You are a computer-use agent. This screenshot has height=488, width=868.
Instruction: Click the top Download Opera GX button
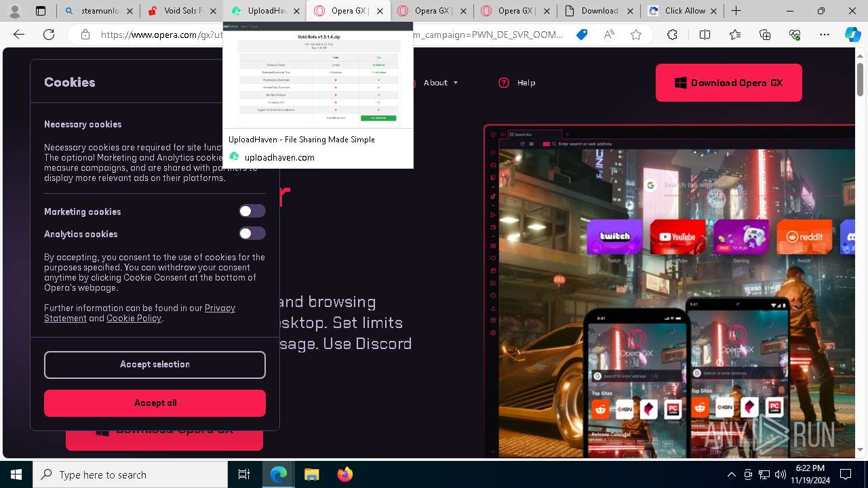729,83
